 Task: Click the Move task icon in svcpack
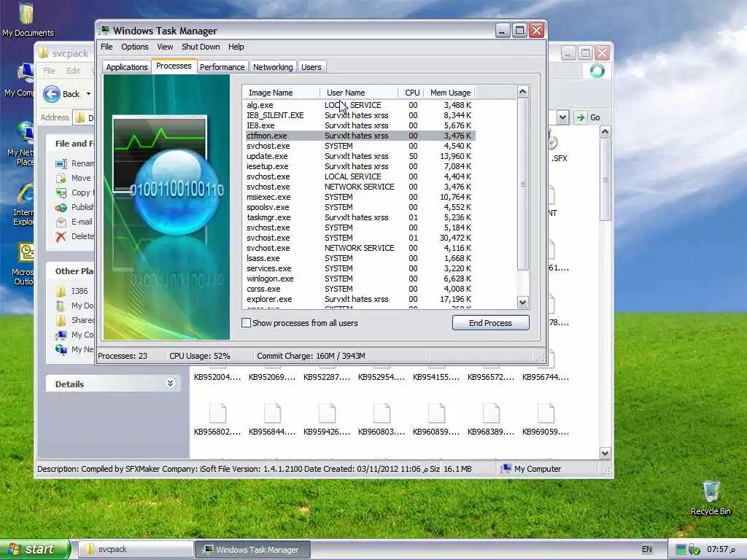pyautogui.click(x=61, y=178)
